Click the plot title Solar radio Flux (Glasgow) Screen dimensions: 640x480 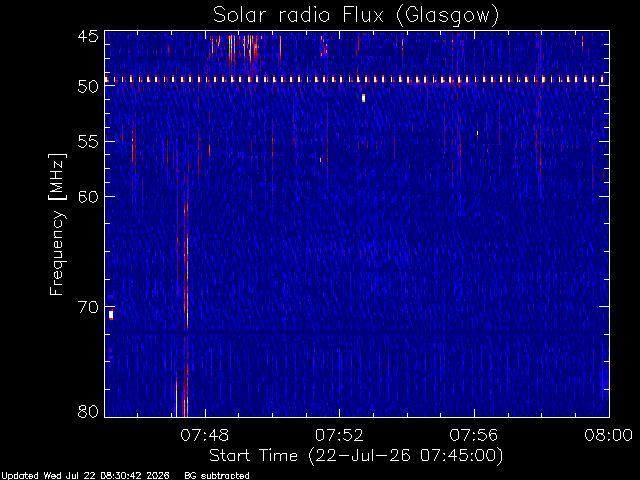(356, 16)
